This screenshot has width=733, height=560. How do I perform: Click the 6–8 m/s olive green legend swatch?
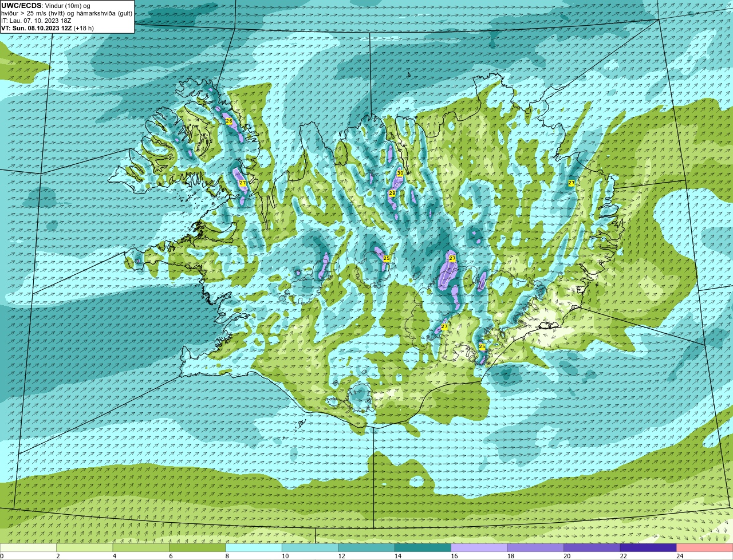198,547
